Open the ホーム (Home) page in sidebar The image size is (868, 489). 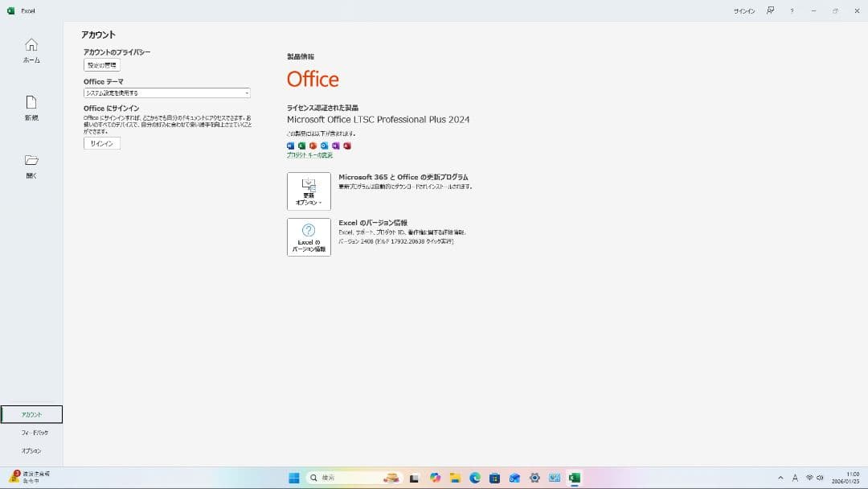click(x=31, y=51)
